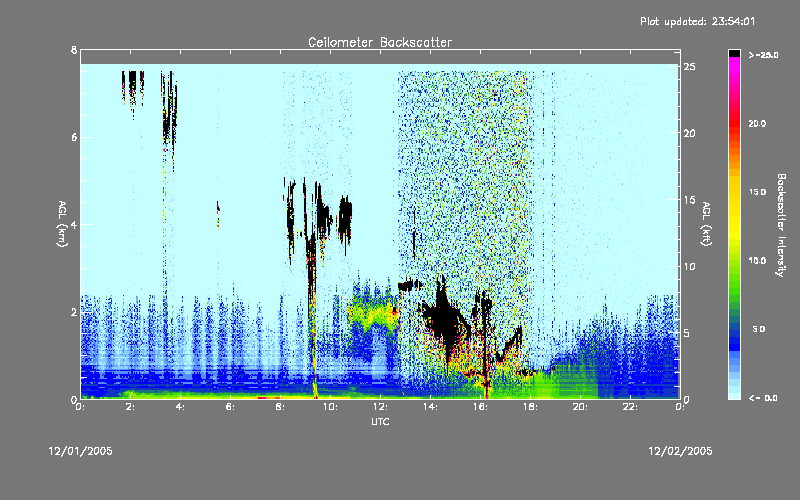
Task: Click the yellow-green layer near 12:00 UTC at 2 km
Action: pyautogui.click(x=372, y=311)
